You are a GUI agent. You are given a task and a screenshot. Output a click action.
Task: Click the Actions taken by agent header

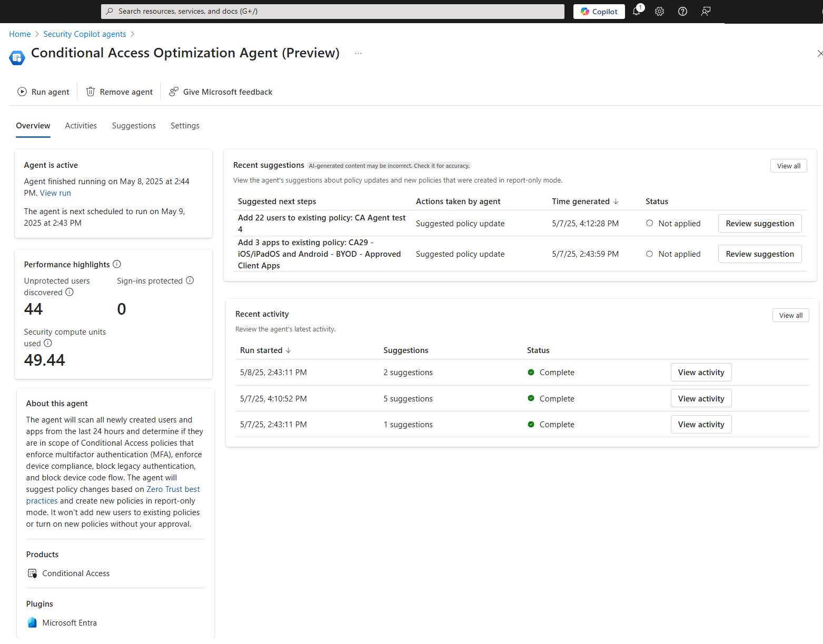point(458,202)
